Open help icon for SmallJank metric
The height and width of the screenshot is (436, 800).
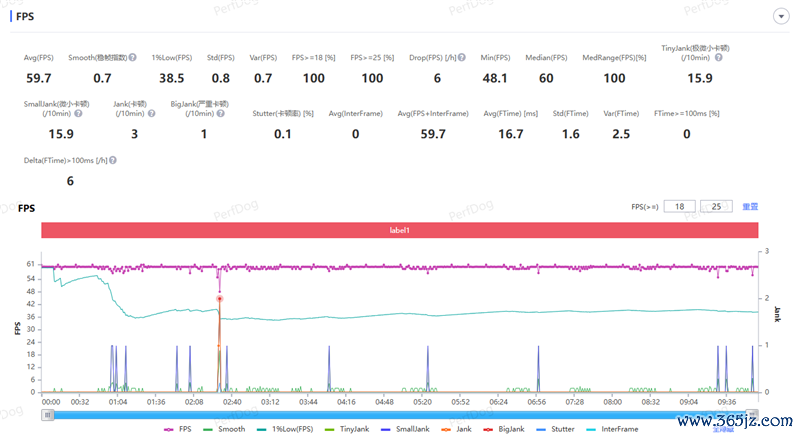click(x=78, y=113)
